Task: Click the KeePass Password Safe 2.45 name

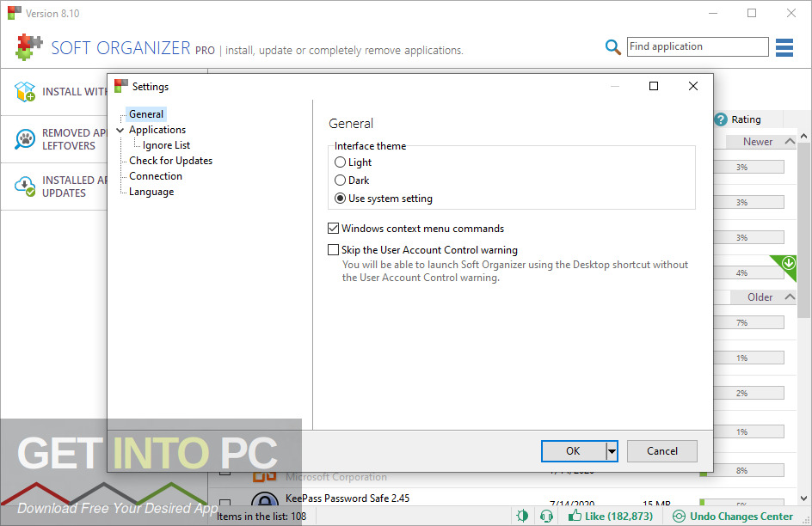Action: click(x=347, y=498)
